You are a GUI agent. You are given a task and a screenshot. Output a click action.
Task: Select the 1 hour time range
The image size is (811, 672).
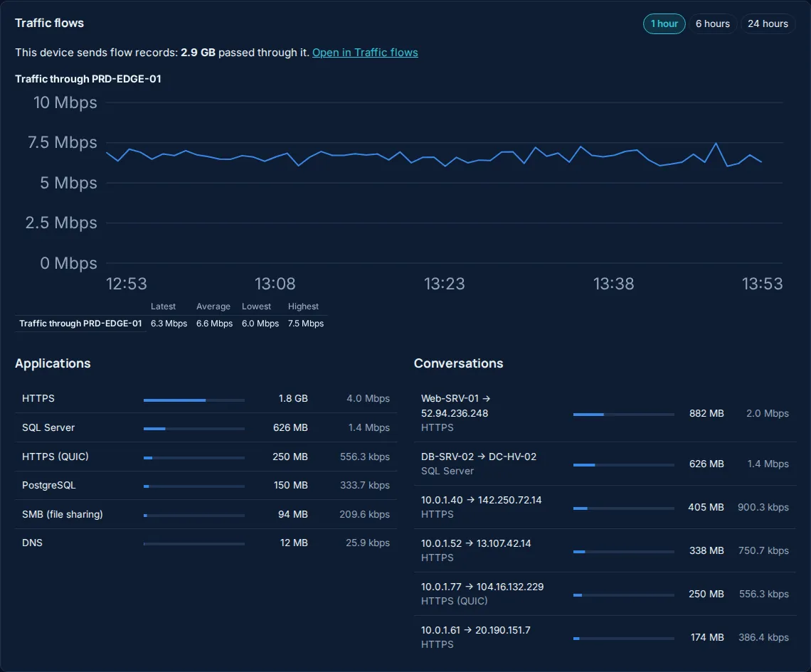664,23
